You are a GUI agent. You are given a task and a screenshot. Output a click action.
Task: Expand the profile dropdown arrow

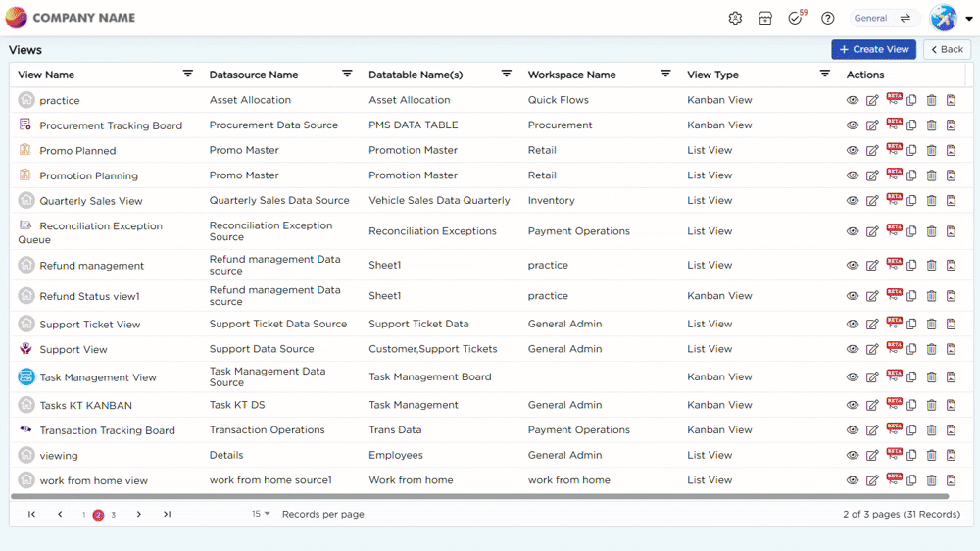969,19
